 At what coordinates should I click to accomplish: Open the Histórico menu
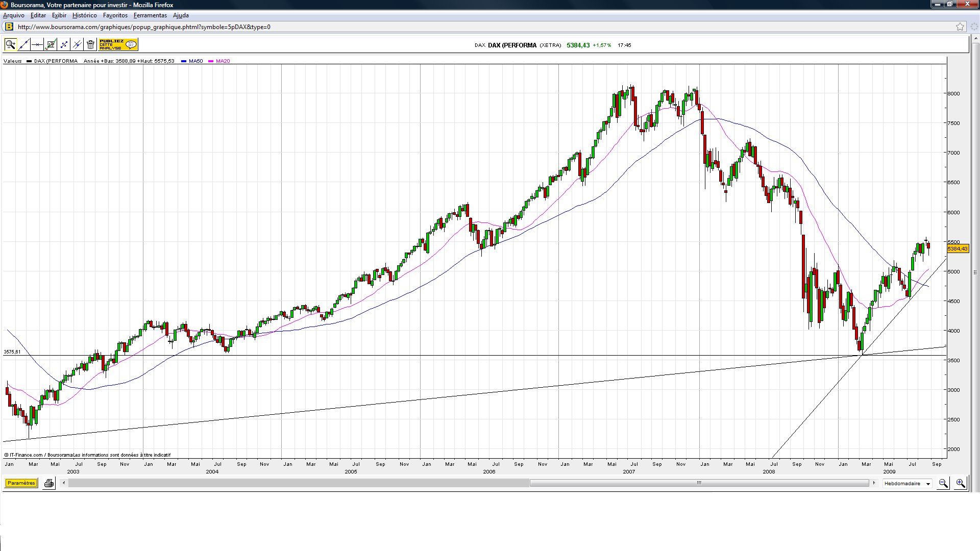tap(84, 15)
